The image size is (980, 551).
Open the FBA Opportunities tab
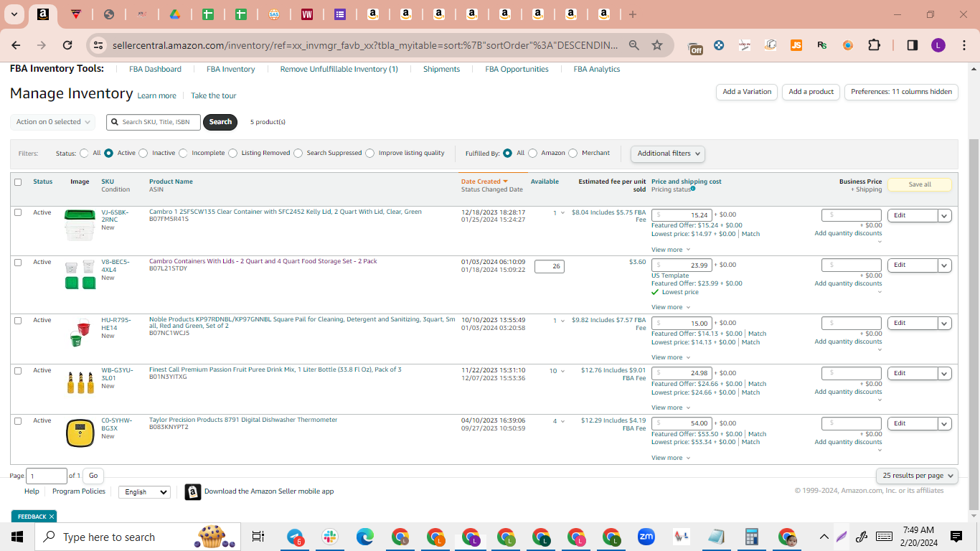(517, 69)
